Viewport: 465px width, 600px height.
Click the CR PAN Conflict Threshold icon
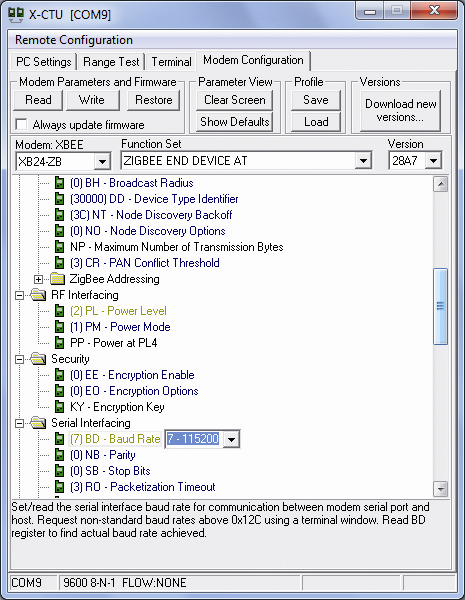click(x=59, y=263)
